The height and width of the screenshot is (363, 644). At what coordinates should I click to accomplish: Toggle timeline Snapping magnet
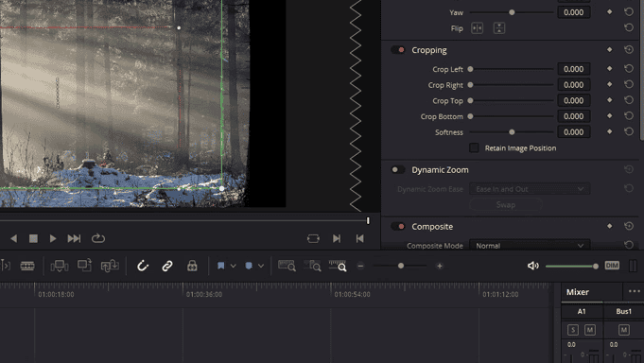click(143, 266)
